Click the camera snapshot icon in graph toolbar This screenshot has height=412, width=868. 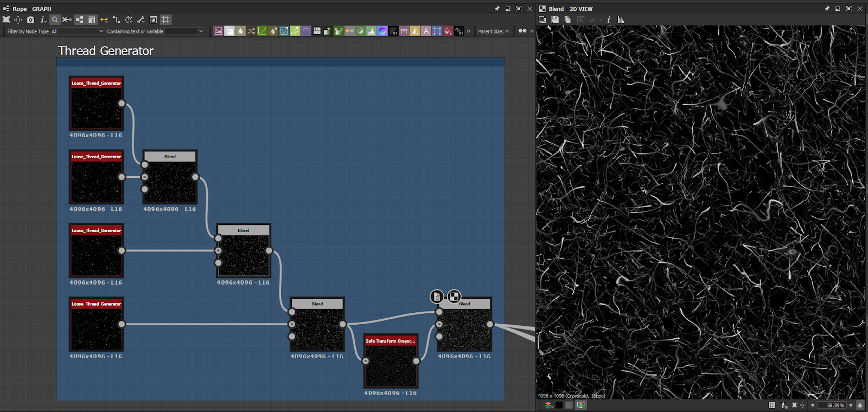30,20
